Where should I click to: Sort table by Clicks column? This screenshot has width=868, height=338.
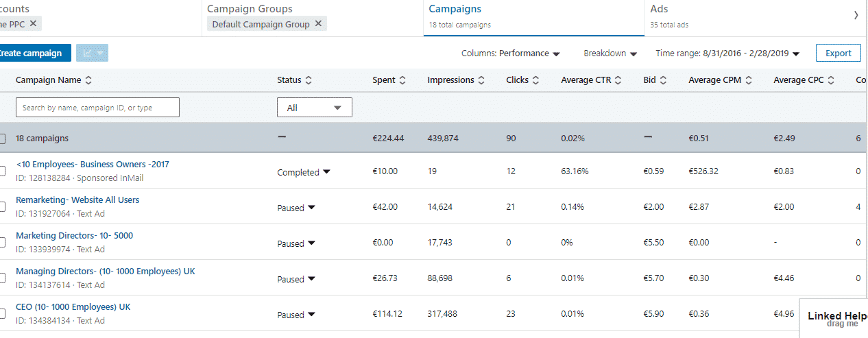(536, 80)
